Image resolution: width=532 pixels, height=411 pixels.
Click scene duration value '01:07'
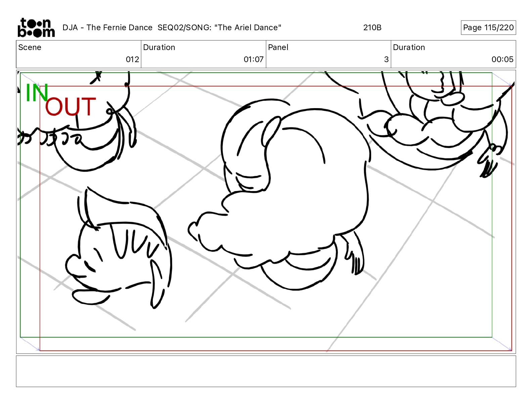point(254,59)
